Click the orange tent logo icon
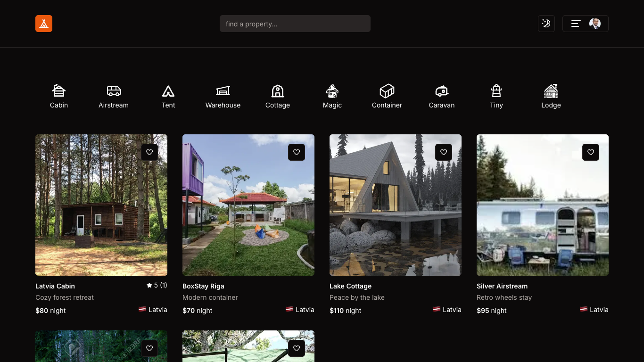Screen dimensions: 644x362 pyautogui.click(x=44, y=24)
